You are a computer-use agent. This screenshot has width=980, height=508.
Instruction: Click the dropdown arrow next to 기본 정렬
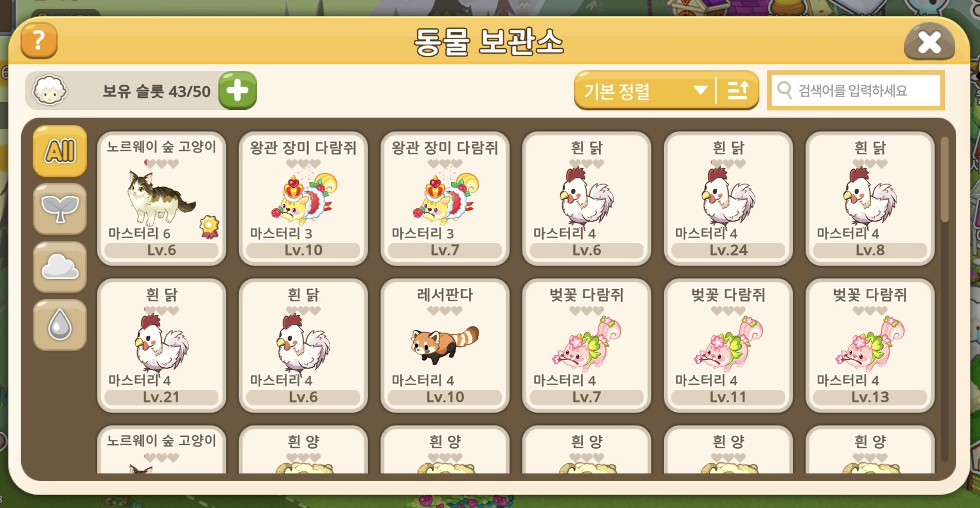tap(700, 90)
